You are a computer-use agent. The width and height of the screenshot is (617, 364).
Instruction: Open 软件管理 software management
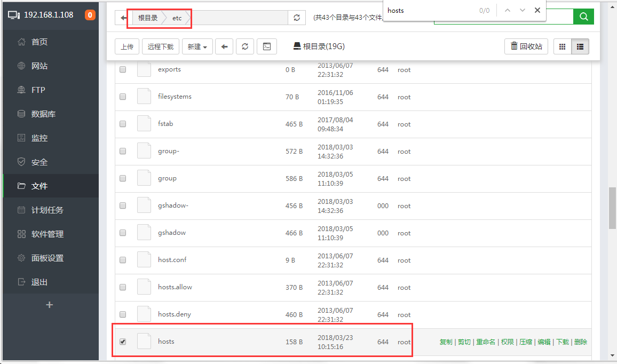tap(47, 234)
